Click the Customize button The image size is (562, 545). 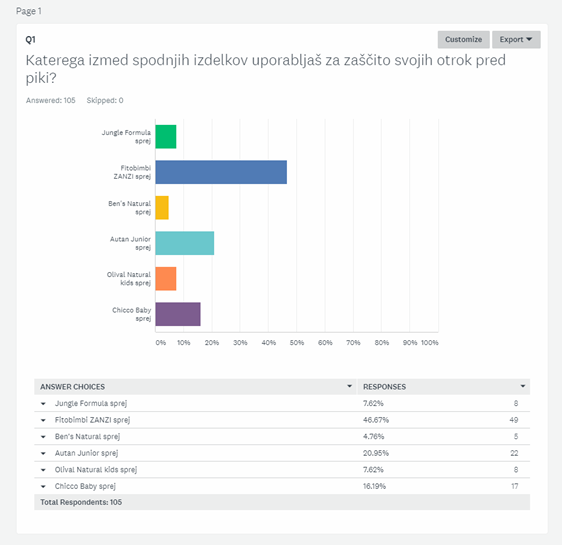pyautogui.click(x=463, y=39)
